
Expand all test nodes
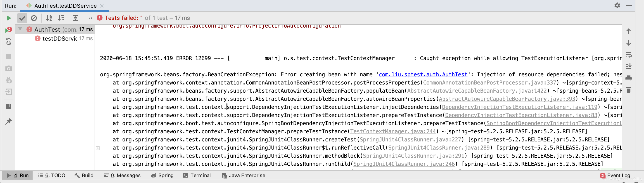tap(76, 18)
